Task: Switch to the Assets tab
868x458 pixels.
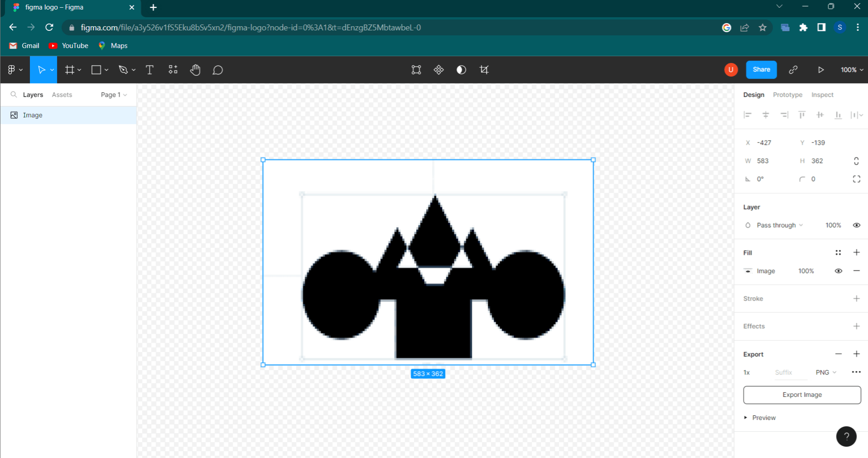Action: point(62,95)
